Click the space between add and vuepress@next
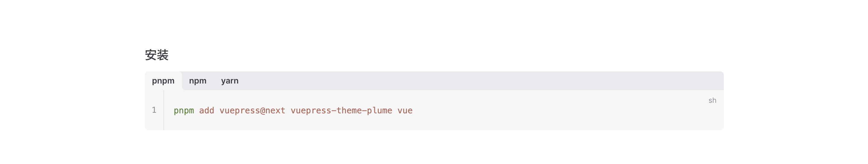This screenshot has width=868, height=164. click(217, 110)
